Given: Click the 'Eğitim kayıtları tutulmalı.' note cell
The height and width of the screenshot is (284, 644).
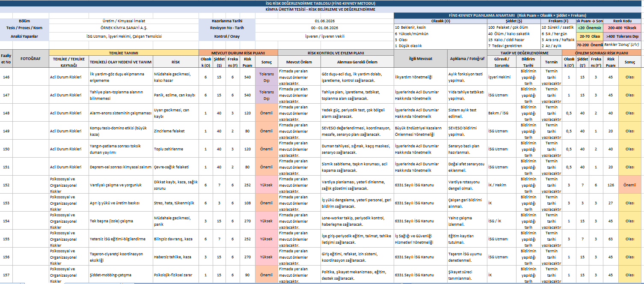Looking at the screenshot, I should [467, 239].
